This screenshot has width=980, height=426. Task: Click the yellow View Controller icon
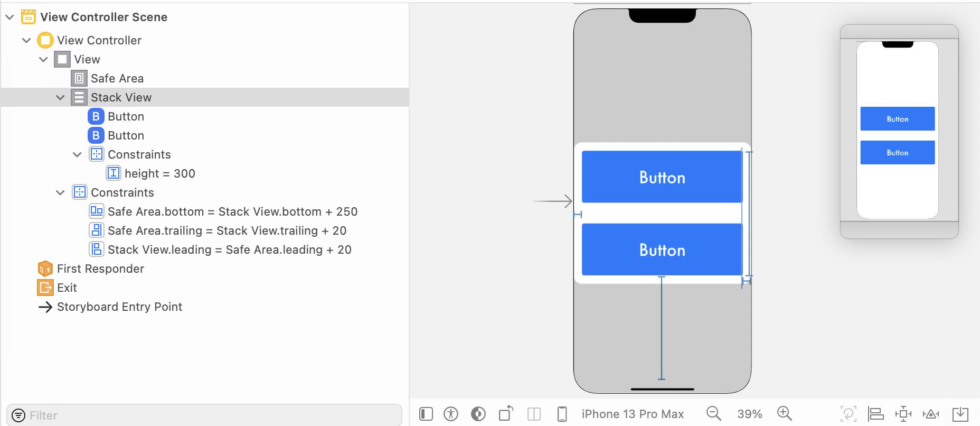pyautogui.click(x=45, y=40)
